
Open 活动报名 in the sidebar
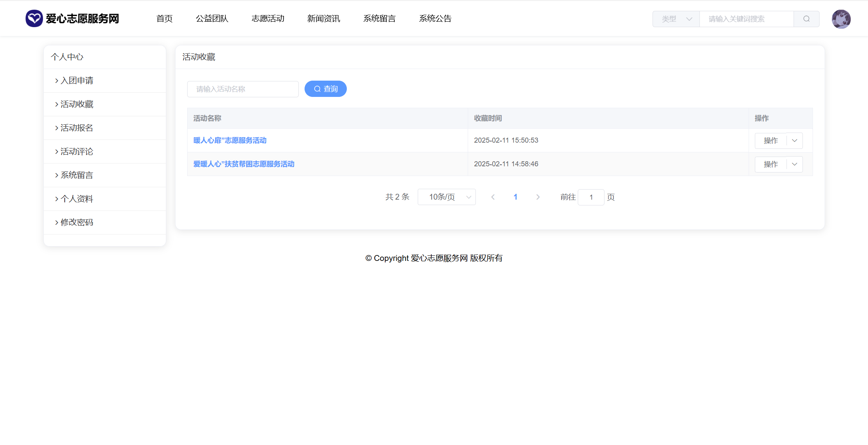click(x=77, y=128)
